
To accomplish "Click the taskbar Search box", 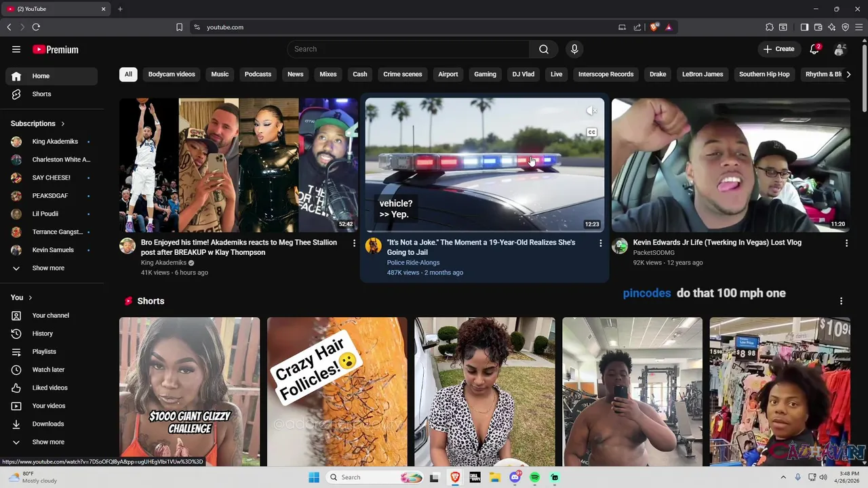I will (x=374, y=477).
